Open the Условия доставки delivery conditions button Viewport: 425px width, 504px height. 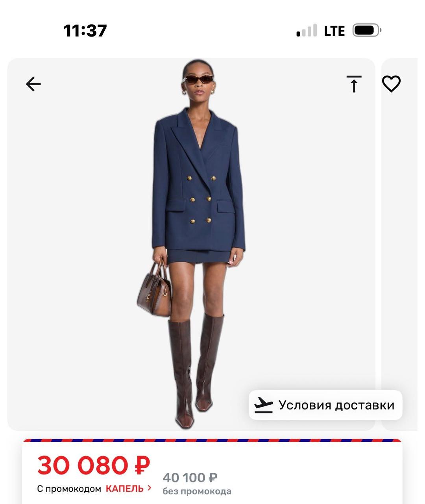[x=325, y=405]
